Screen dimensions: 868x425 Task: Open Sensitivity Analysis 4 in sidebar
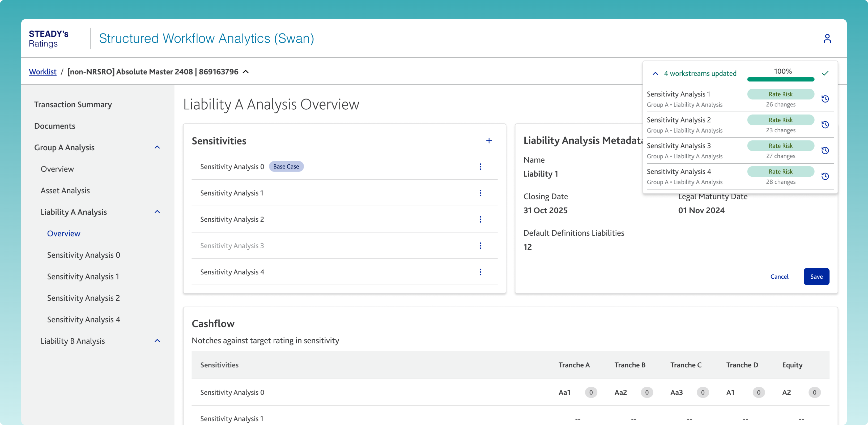(84, 320)
